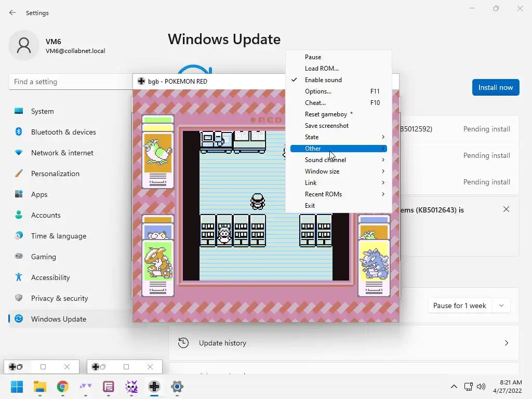This screenshot has height=399, width=532.
Task: Click the player character in game
Action: point(258,201)
